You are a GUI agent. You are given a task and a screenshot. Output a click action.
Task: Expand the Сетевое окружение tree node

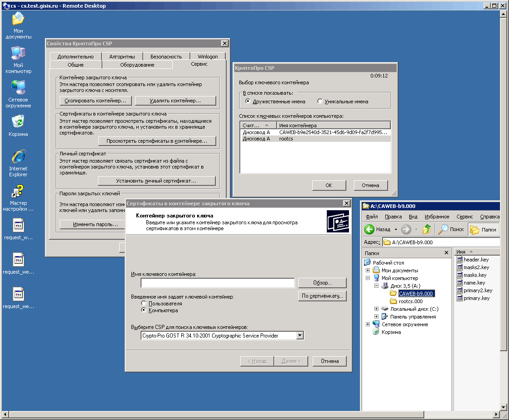[x=368, y=324]
